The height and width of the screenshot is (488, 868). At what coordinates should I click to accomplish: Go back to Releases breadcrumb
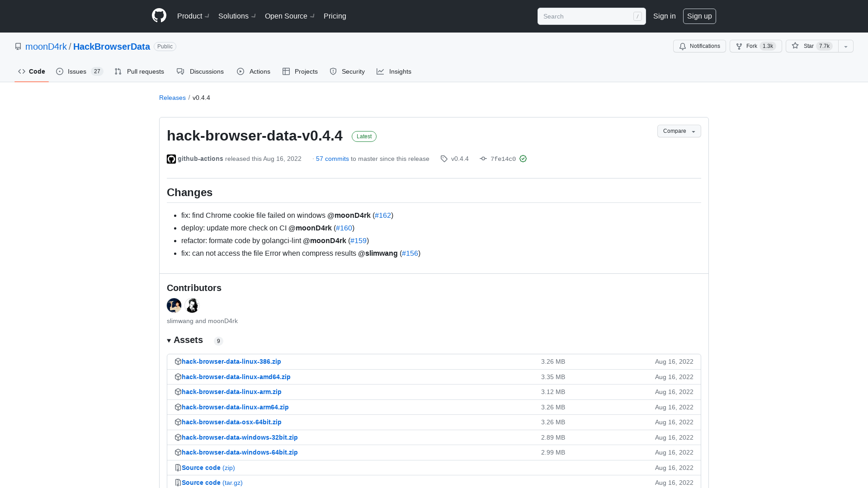172,98
